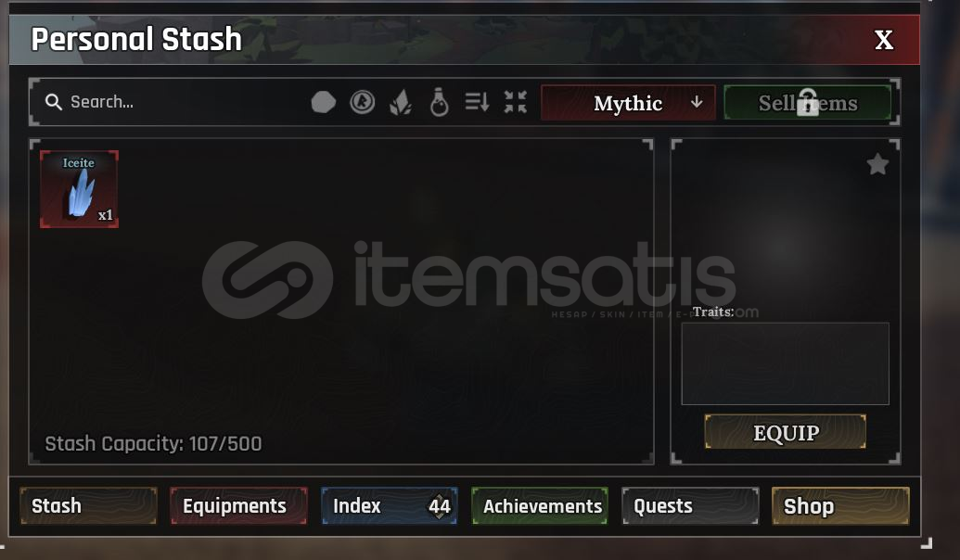Click the magnifying glass search icon

pos(54,102)
